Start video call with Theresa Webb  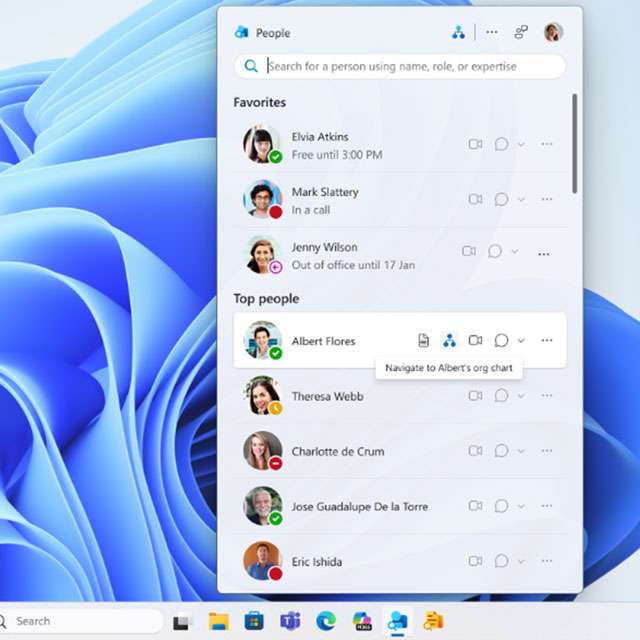475,396
